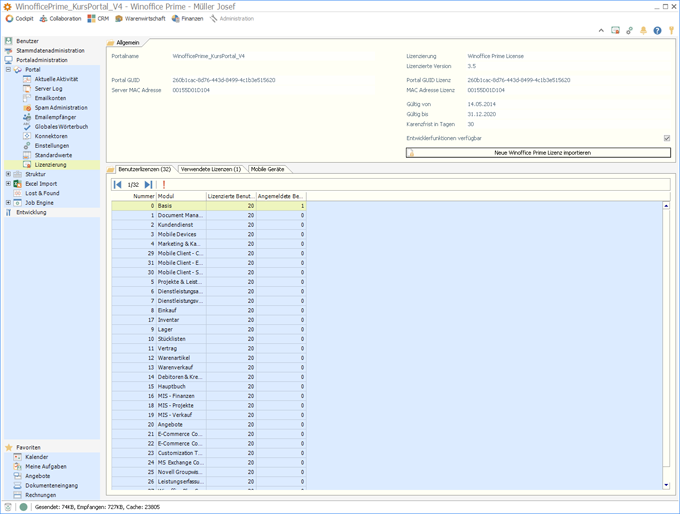
Task: Select the Benutzerlizenzen (32) tab
Action: pos(144,169)
